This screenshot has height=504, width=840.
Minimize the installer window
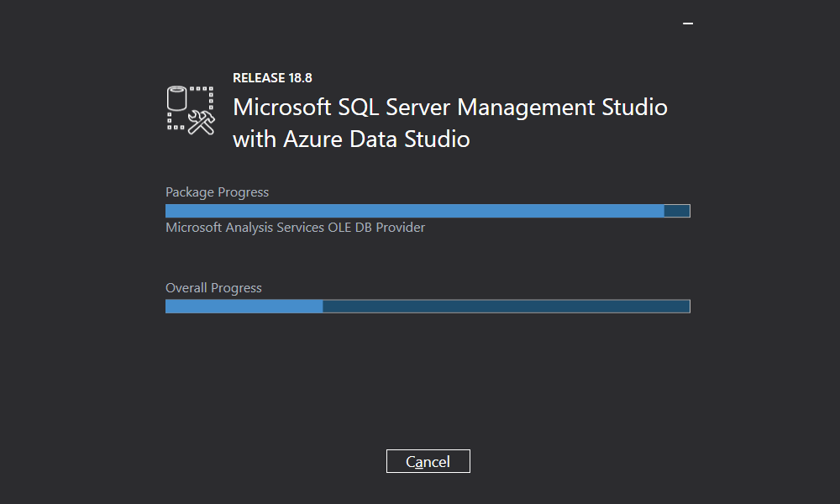pos(688,24)
